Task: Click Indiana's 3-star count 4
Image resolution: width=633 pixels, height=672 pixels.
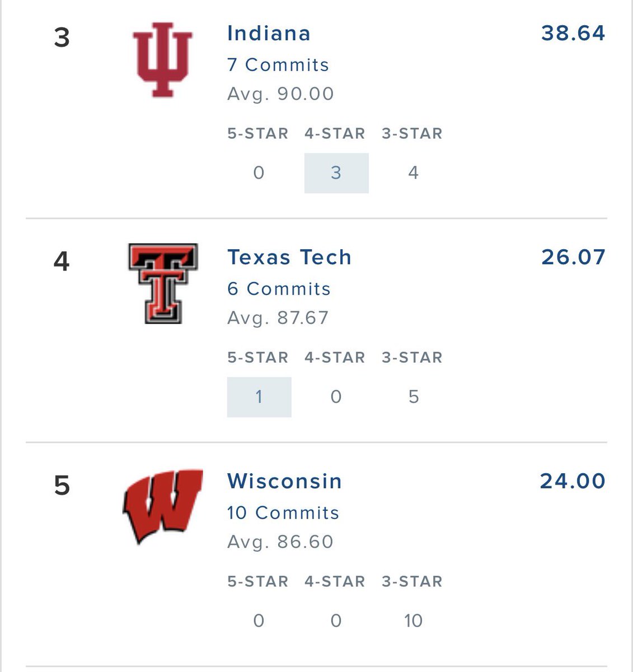Action: (413, 172)
